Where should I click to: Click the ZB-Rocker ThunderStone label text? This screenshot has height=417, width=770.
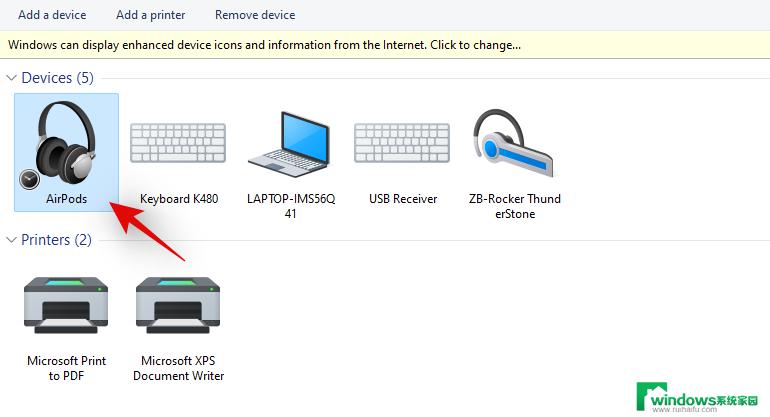point(515,206)
